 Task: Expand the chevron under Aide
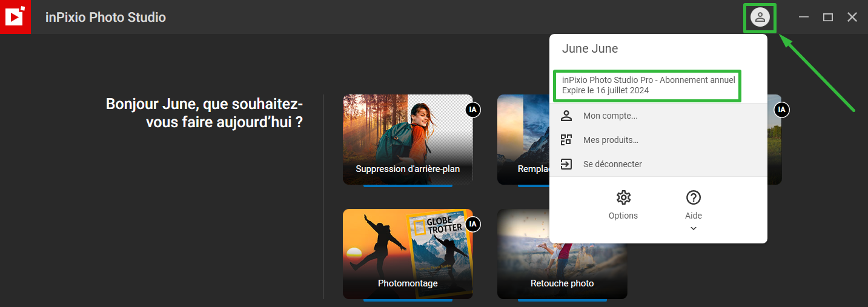coord(694,228)
